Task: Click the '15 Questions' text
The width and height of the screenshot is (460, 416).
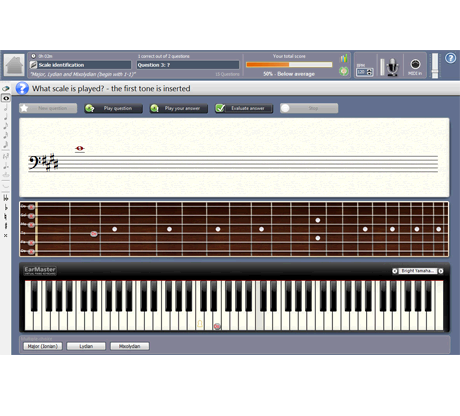Action: 227,74
